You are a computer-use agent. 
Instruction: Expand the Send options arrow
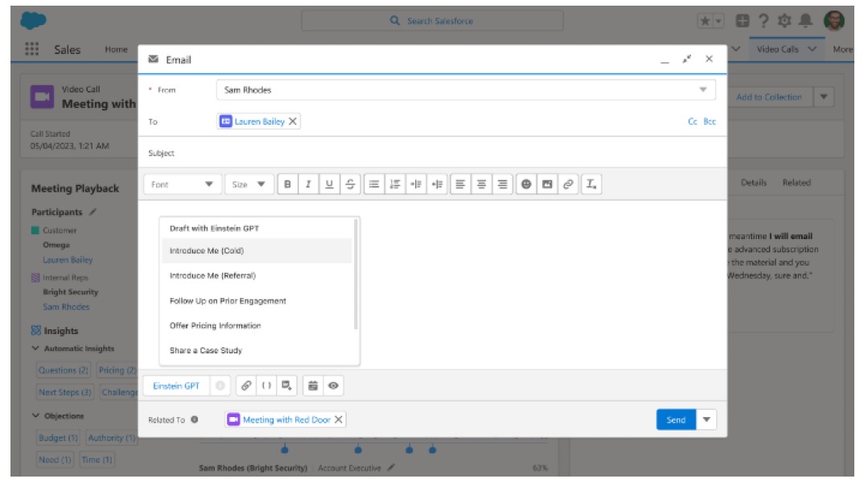tap(706, 420)
